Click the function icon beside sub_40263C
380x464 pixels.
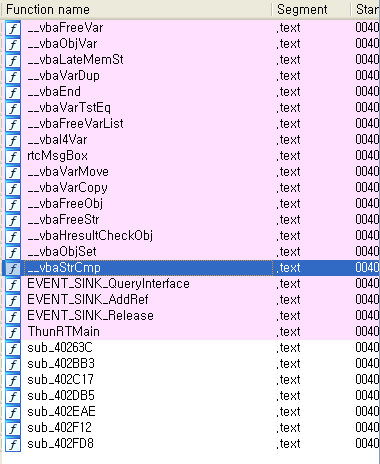pos(13,348)
